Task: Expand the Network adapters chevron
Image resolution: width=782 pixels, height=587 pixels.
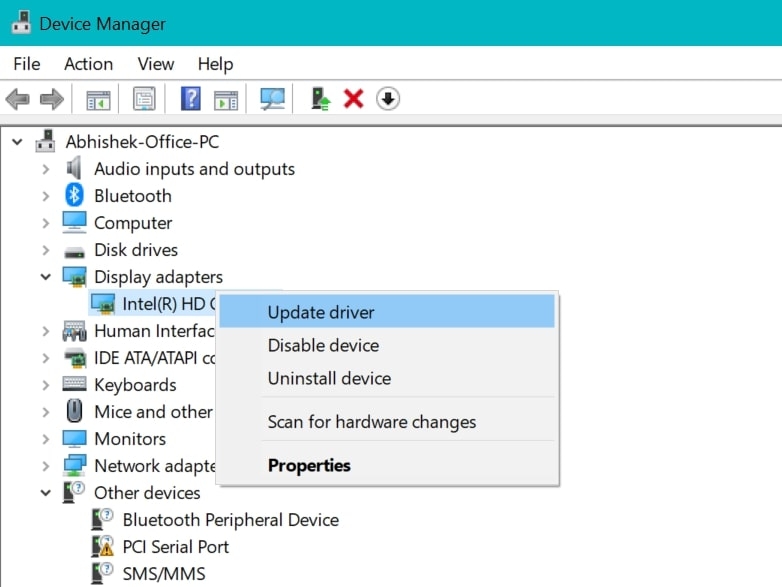Action: pos(46,466)
